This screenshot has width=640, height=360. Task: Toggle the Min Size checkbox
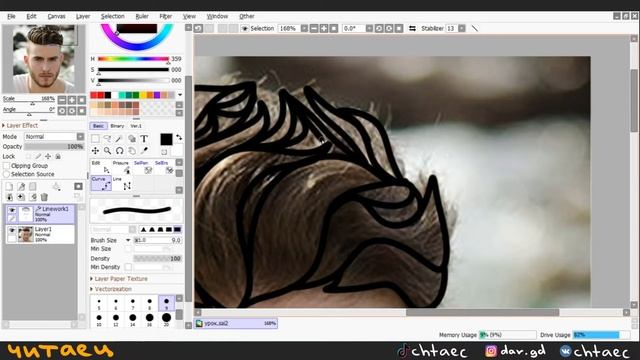[x=128, y=249]
